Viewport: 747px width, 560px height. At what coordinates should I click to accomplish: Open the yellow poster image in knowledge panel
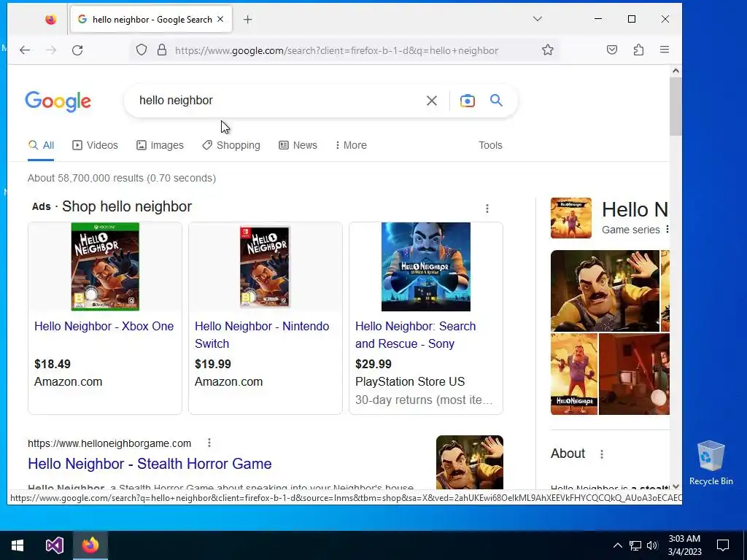(574, 374)
